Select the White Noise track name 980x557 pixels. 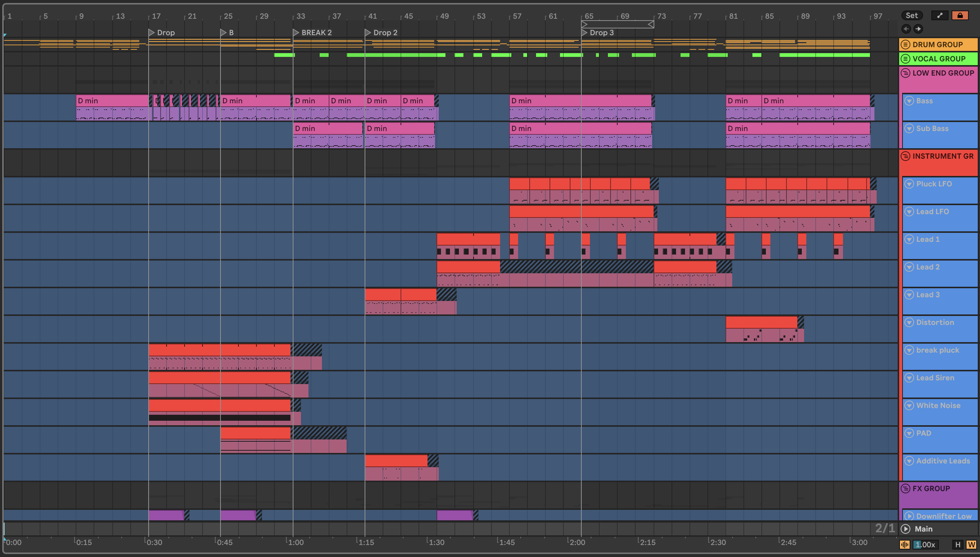938,405
